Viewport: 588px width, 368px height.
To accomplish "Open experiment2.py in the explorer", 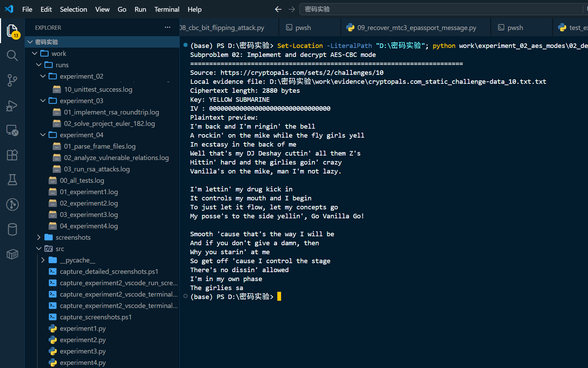I will point(83,340).
